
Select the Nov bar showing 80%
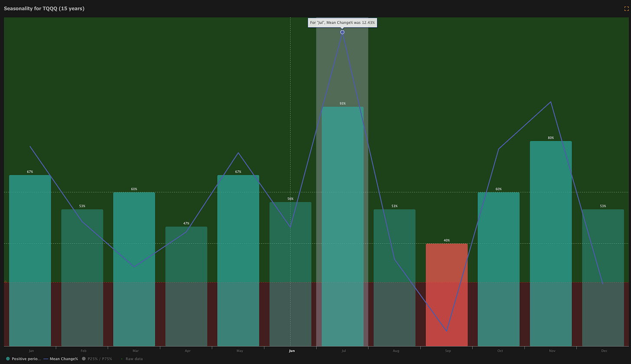pyautogui.click(x=551, y=244)
